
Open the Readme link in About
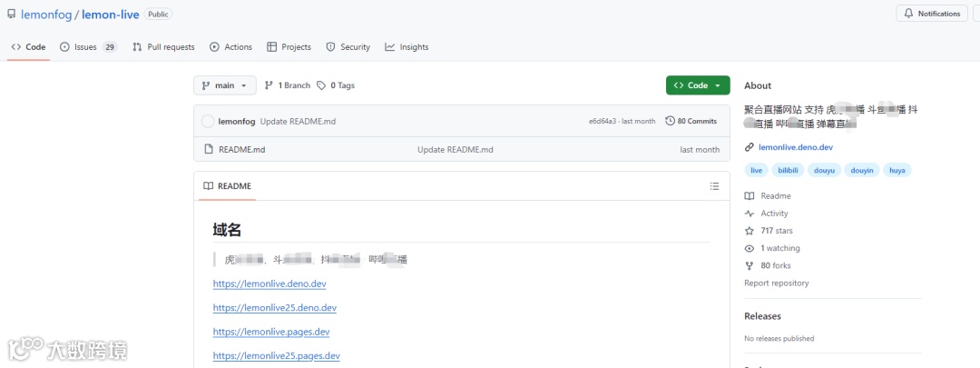point(776,196)
